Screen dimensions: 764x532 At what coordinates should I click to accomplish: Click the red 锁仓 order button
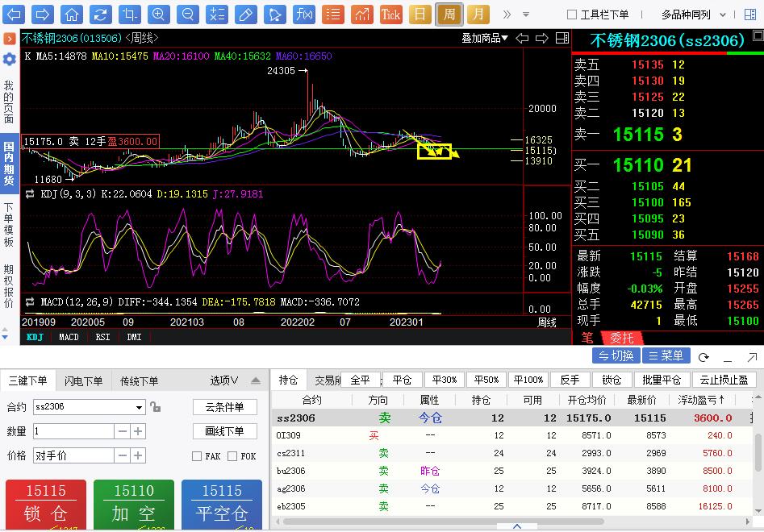[x=46, y=505]
